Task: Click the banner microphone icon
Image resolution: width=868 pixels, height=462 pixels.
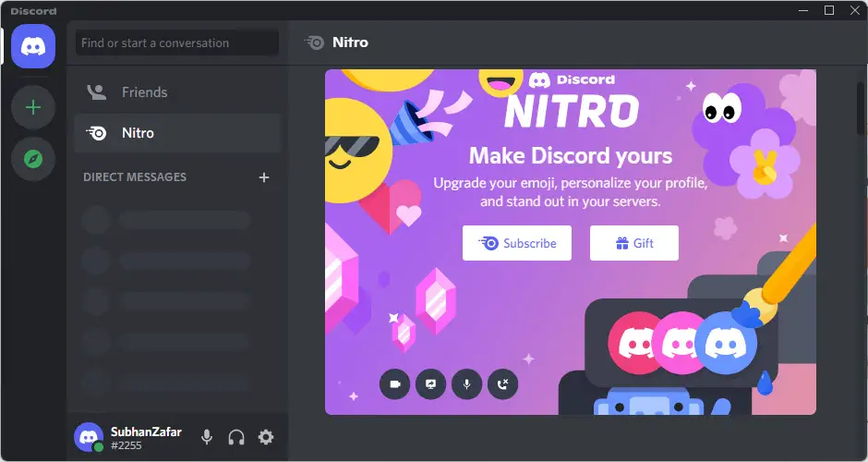Action: tap(466, 383)
